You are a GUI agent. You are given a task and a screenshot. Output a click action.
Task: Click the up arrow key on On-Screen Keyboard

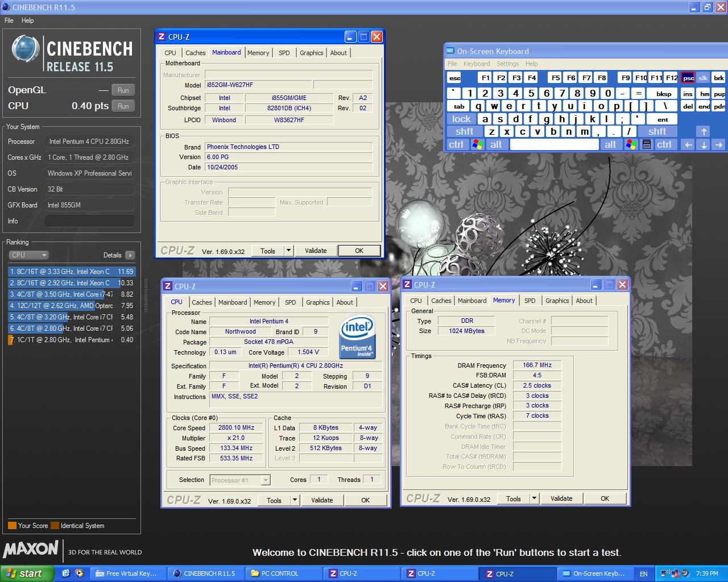pos(704,131)
